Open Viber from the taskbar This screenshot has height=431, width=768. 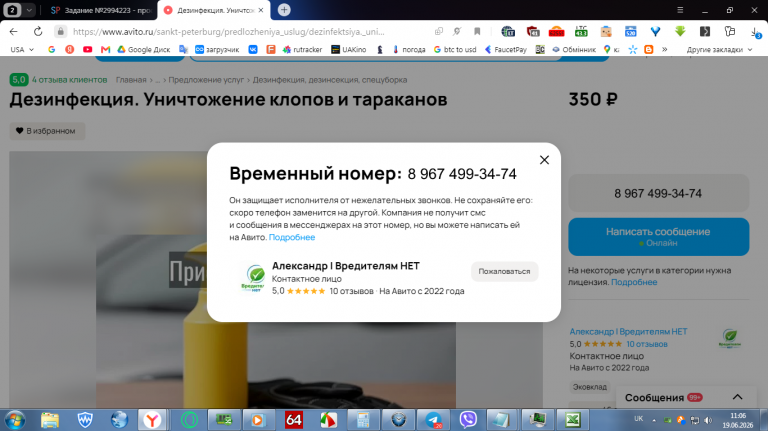click(468, 420)
